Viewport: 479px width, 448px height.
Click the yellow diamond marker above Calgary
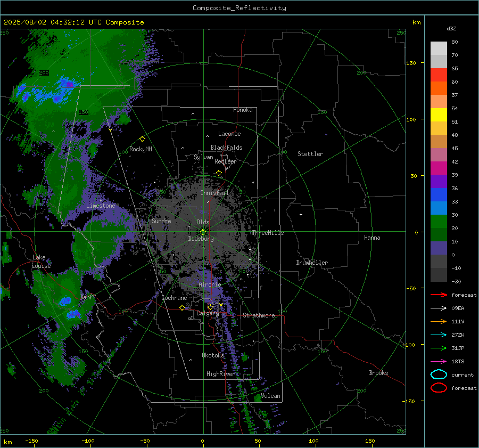(x=210, y=307)
